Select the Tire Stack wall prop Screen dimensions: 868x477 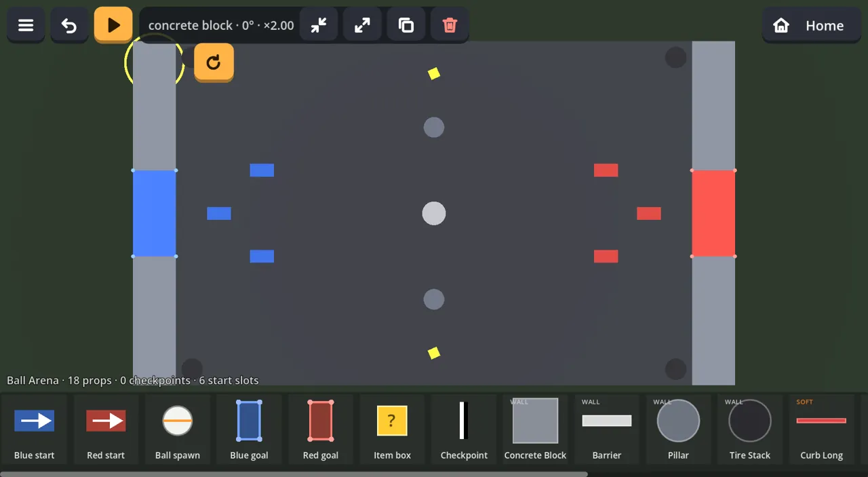[x=750, y=429]
